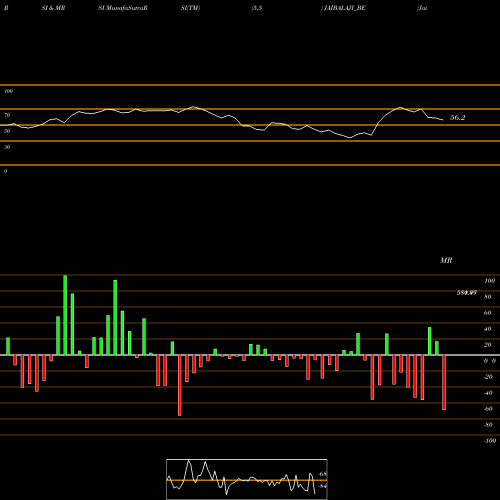
Task: Click the -60 label on MR right axis
Action: [x=488, y=409]
